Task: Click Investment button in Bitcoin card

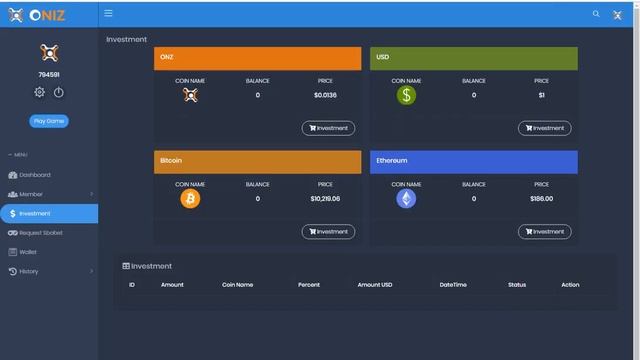Action: [x=328, y=232]
